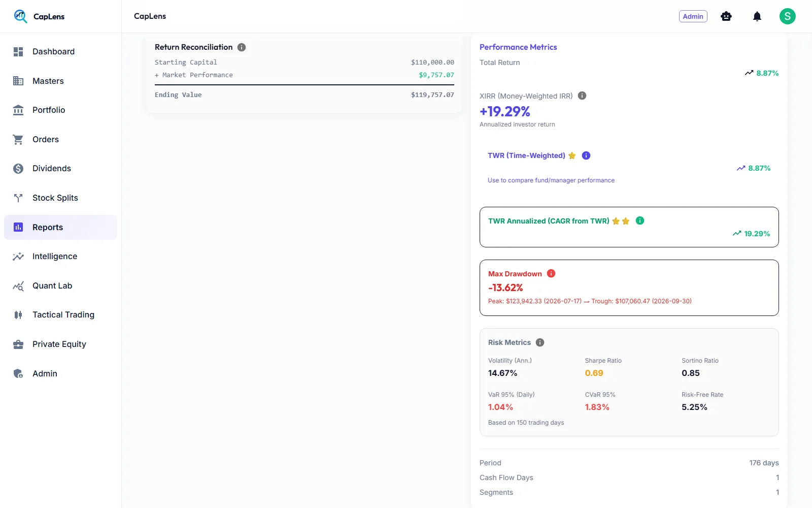Click the CapLens logo icon
This screenshot has width=812, height=508.
tap(20, 16)
